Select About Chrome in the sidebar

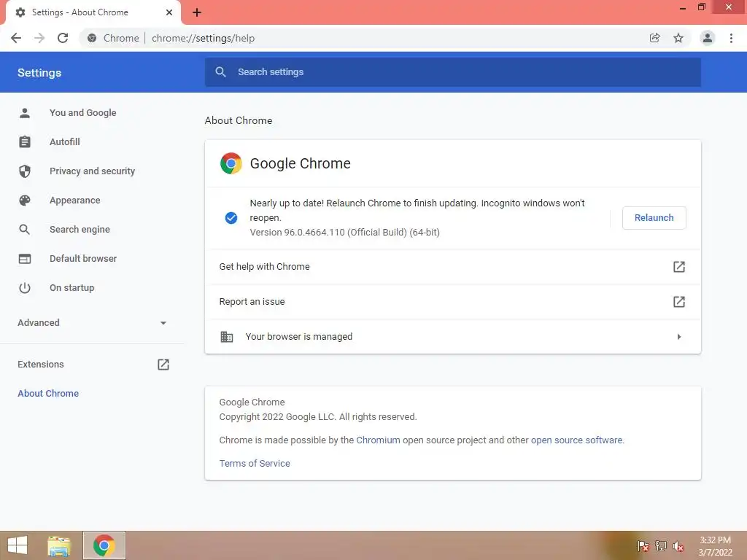point(48,393)
